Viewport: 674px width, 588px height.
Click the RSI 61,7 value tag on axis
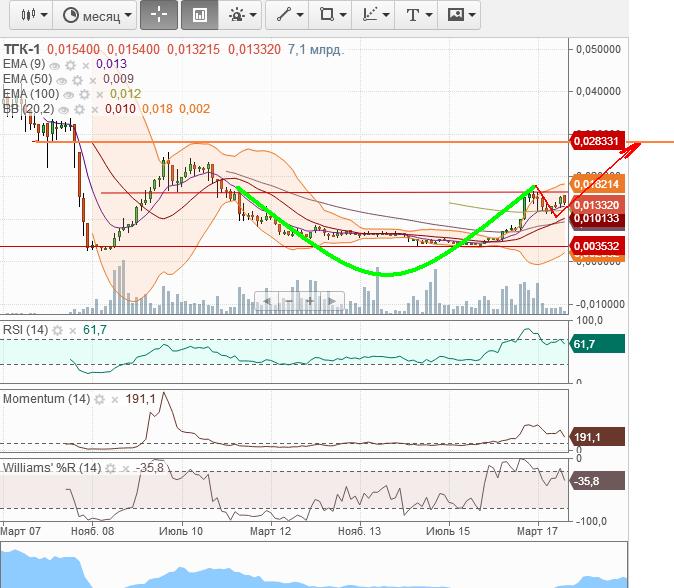tap(597, 344)
